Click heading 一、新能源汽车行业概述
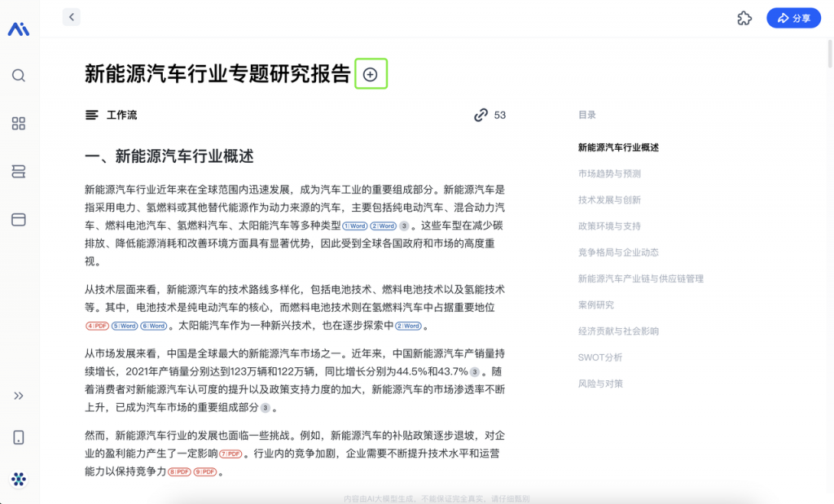Image resolution: width=834 pixels, height=504 pixels. tap(169, 156)
